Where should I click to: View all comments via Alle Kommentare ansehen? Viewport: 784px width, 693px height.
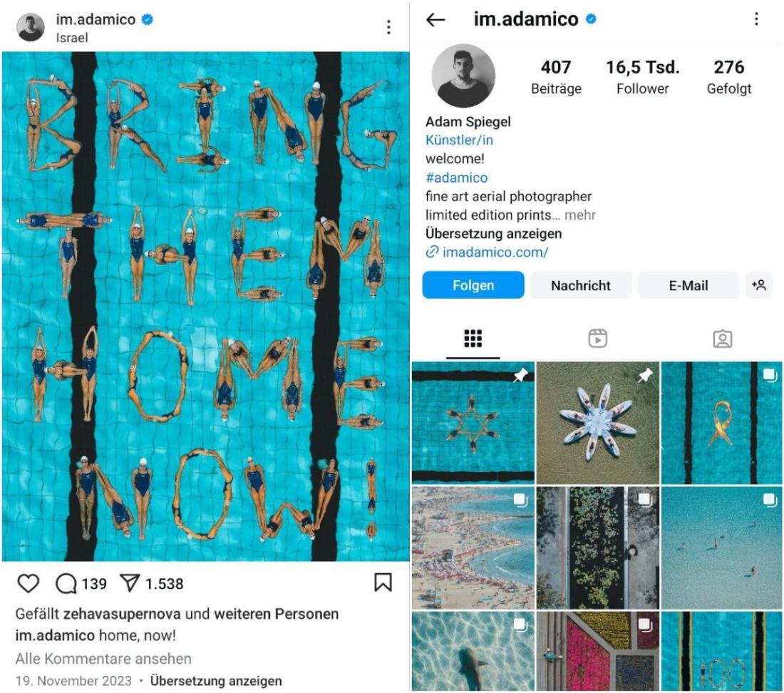103,659
